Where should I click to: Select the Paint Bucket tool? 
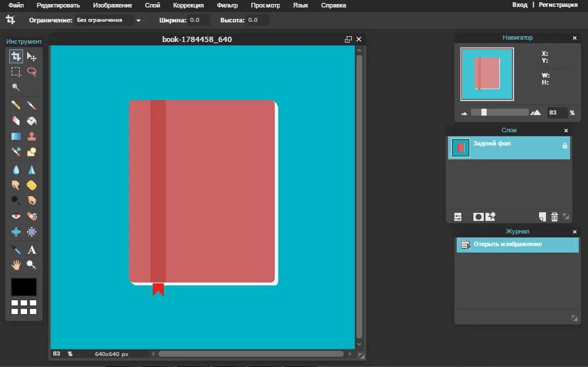32,121
